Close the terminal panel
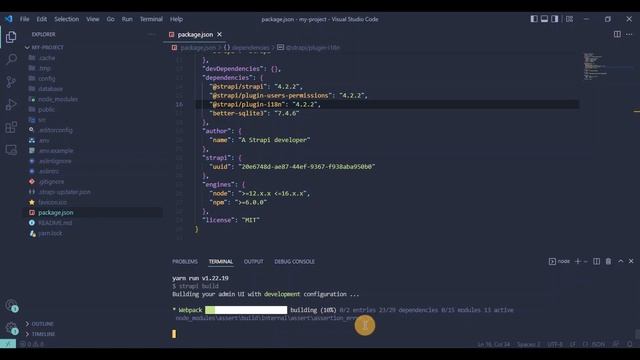 (631, 261)
